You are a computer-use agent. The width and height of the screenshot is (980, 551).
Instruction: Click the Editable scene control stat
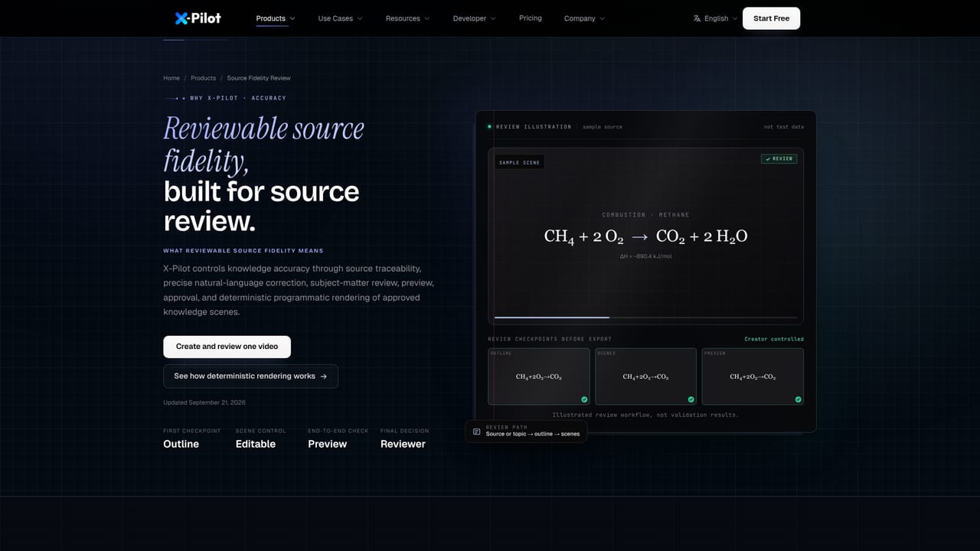click(260, 439)
